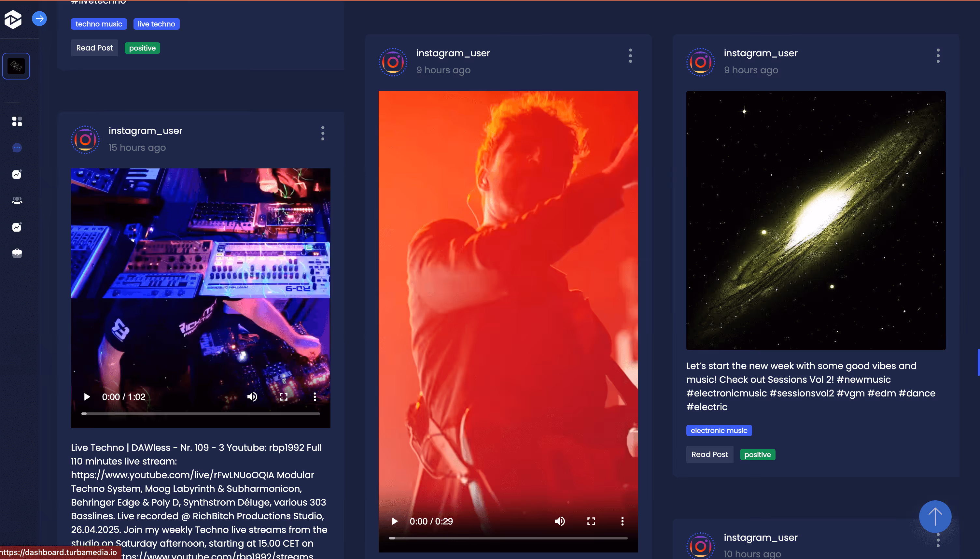Screen dimensions: 980x559
Task: Open options menu of 15 hours ago post
Action: [x=323, y=133]
